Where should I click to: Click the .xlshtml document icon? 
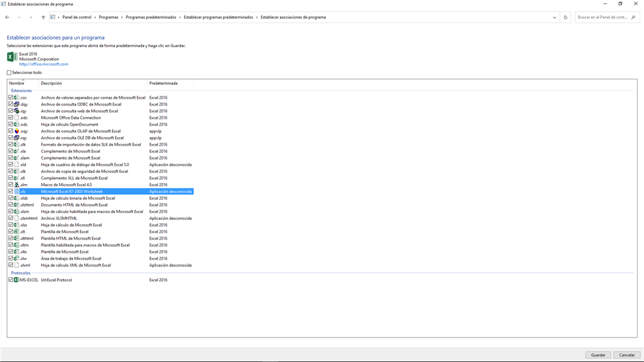click(x=16, y=205)
